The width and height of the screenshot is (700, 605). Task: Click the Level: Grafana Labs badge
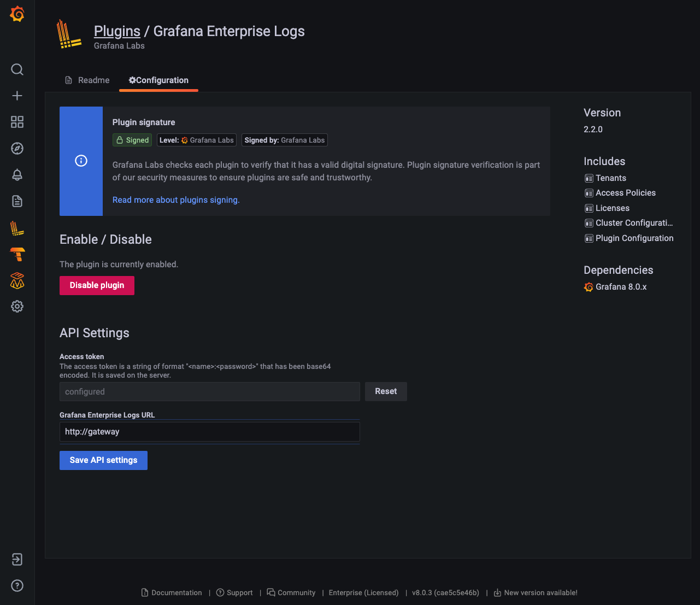coord(197,140)
